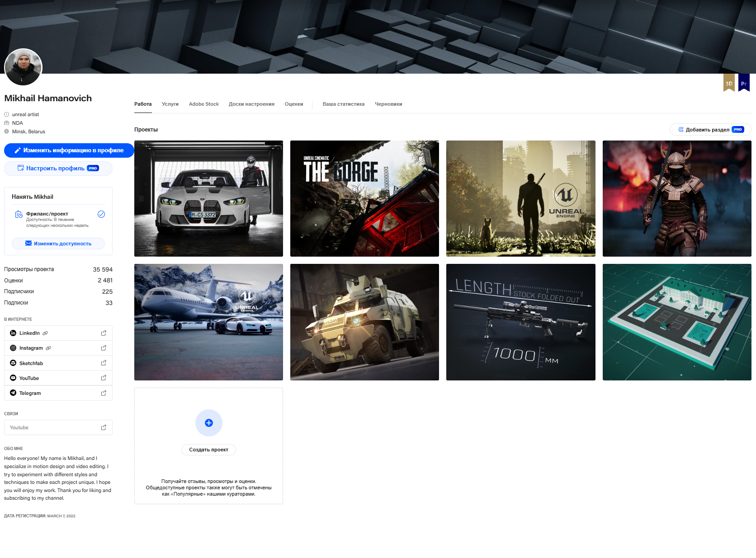
Task: Click the profile avatar photo
Action: 23,67
